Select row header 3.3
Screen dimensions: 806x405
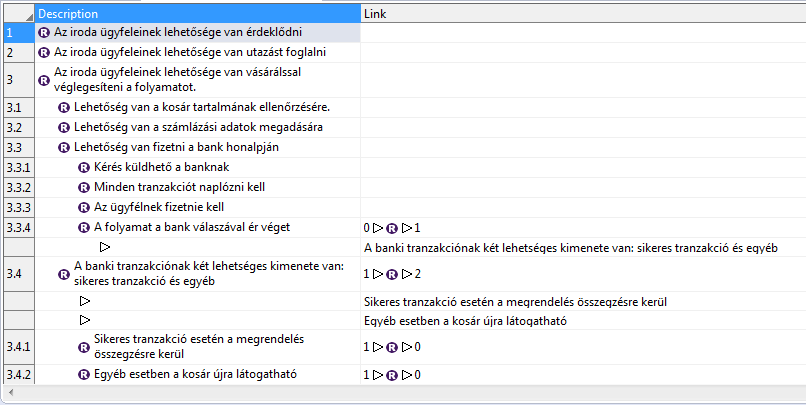pyautogui.click(x=19, y=148)
